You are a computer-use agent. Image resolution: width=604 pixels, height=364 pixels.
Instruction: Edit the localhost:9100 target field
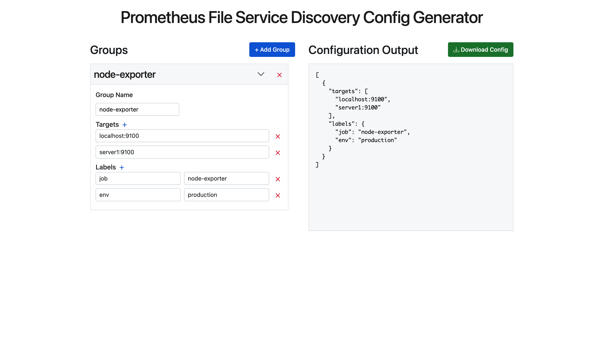point(182,136)
